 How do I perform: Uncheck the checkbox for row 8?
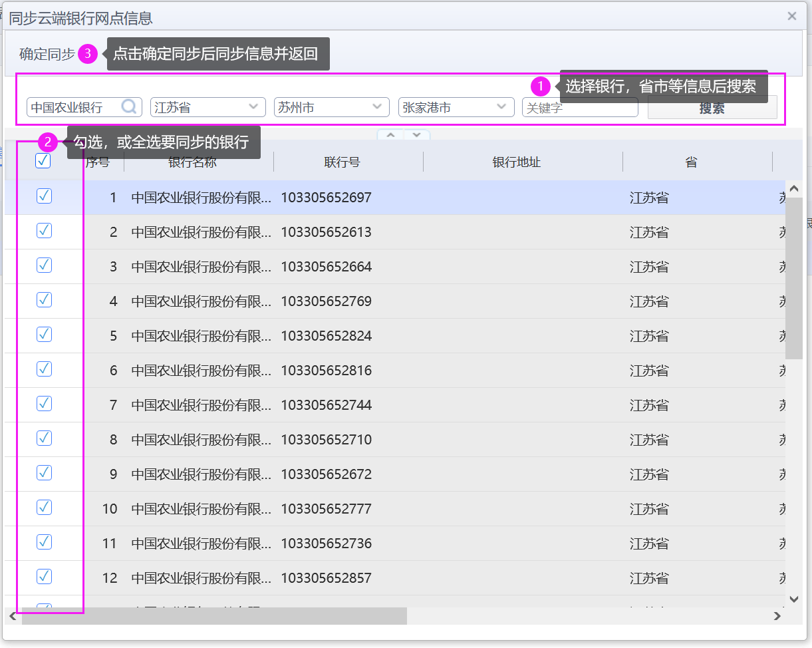[44, 438]
